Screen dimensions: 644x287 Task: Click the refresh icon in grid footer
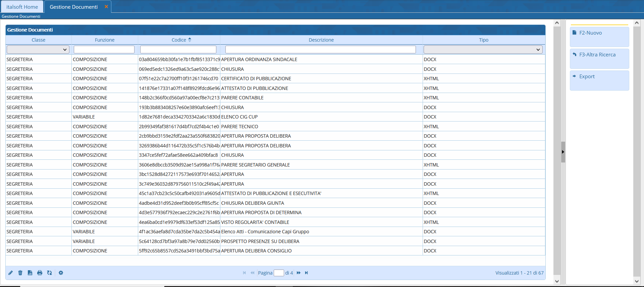[49, 273]
